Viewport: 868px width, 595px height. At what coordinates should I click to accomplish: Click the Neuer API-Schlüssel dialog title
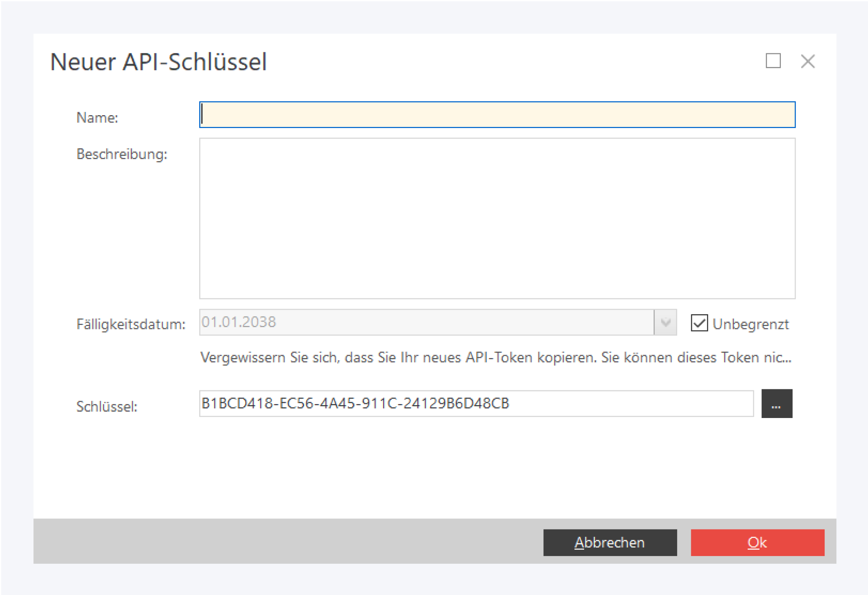tap(158, 62)
